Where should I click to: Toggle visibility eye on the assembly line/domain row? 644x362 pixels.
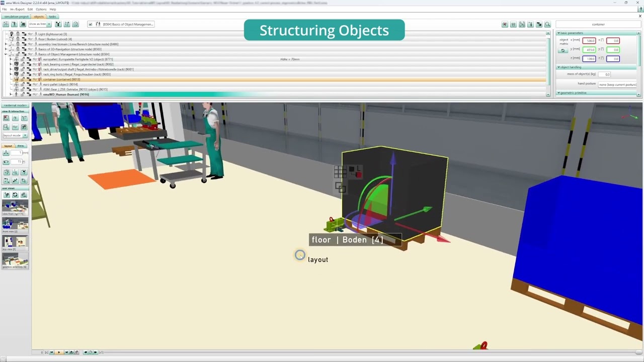[x=30, y=44]
